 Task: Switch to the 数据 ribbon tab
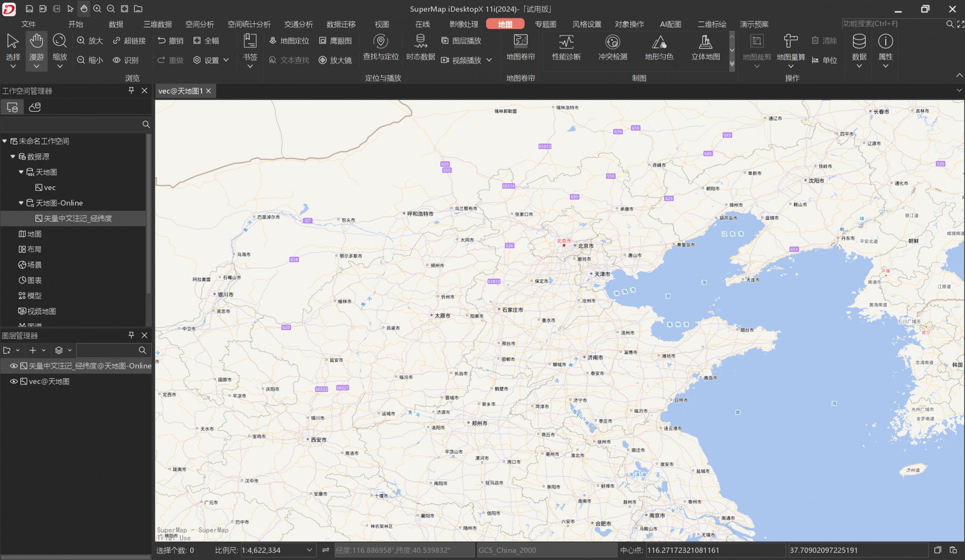coord(116,24)
